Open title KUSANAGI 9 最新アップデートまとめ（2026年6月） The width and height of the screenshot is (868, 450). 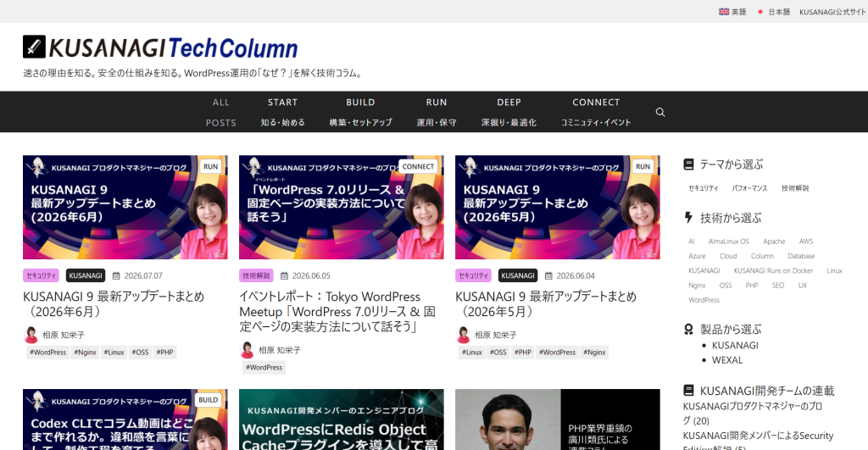pyautogui.click(x=114, y=304)
